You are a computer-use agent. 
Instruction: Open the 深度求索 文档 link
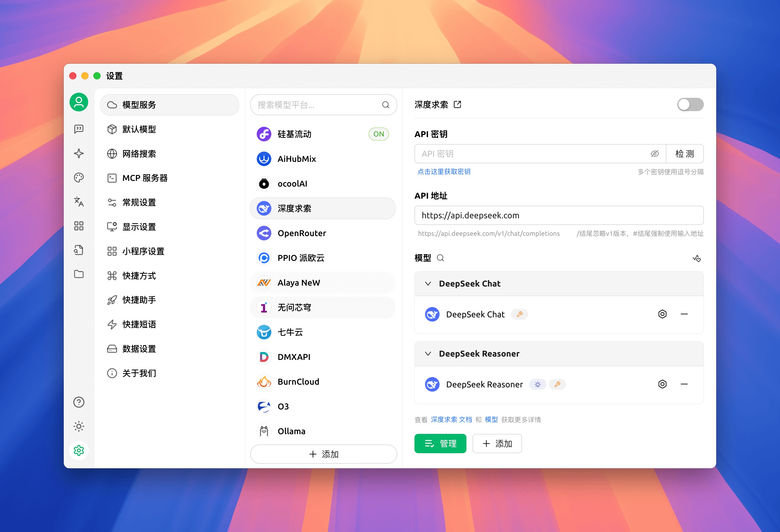(451, 420)
